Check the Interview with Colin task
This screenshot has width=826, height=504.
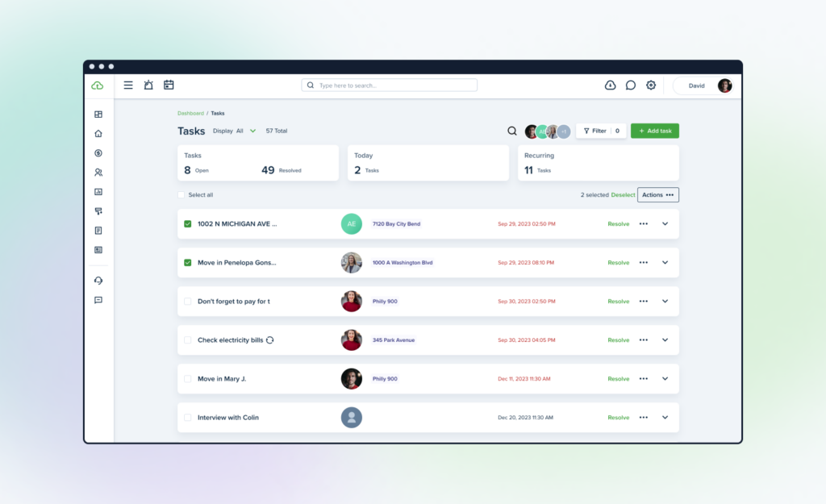point(187,417)
